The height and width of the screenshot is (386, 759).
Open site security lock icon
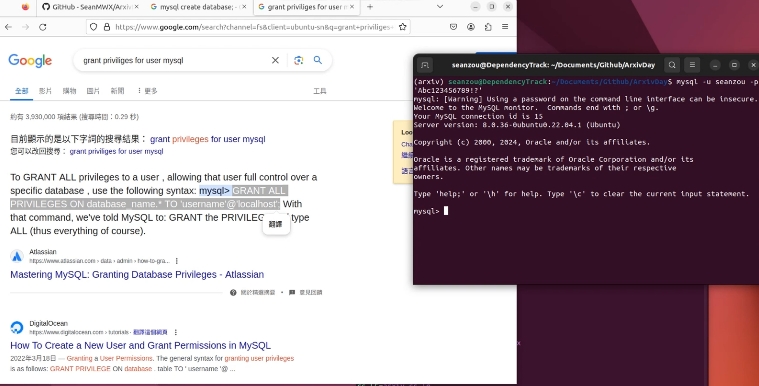coord(107,27)
